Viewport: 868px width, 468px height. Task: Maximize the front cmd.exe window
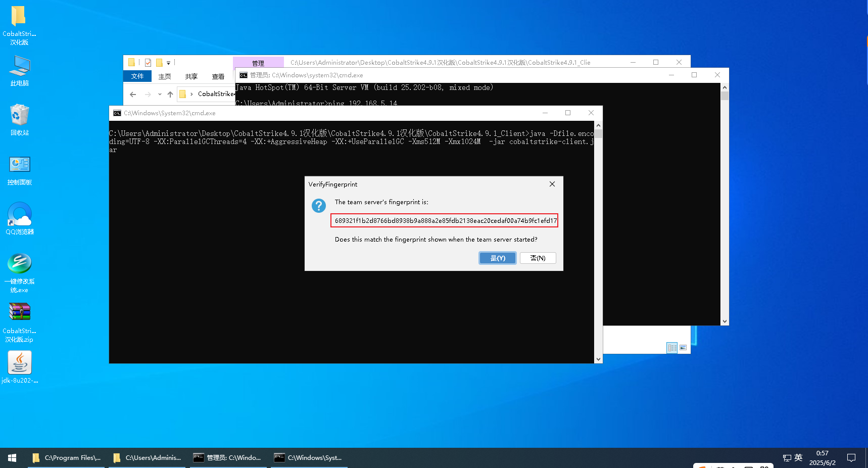[568, 113]
